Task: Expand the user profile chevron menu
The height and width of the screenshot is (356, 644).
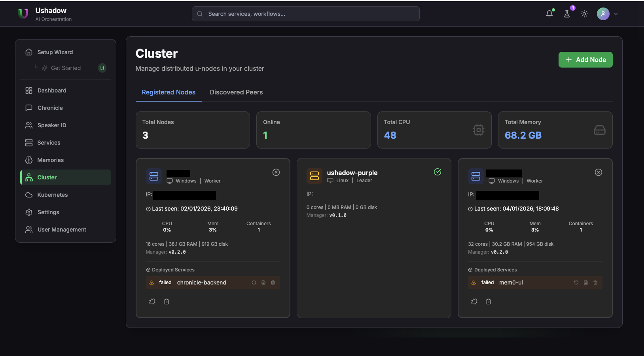Action: [x=616, y=13]
